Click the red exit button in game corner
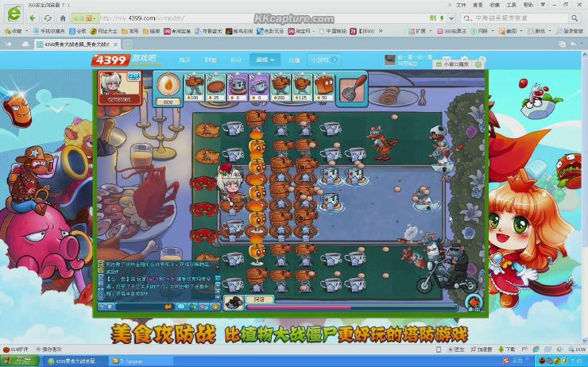The image size is (588, 367). (474, 303)
